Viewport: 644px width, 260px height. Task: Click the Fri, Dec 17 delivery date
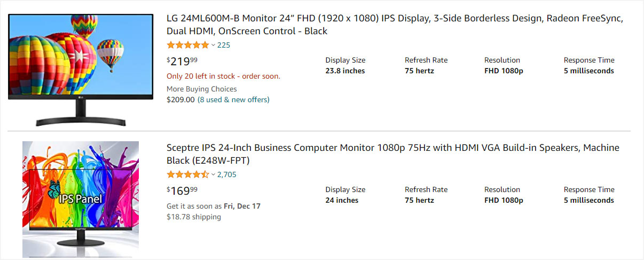coord(242,206)
